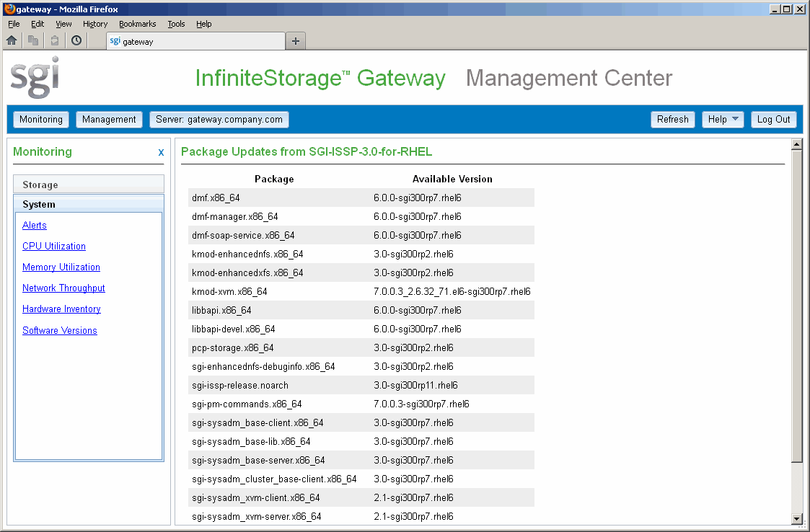Click kmod-xvm.x86_64 package

[229, 291]
